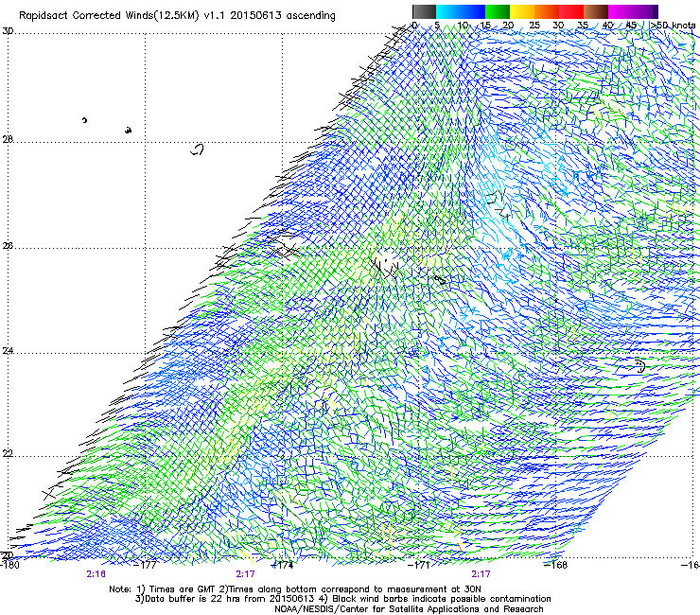Image resolution: width=700 pixels, height=615 pixels.
Task: Click the '5' knots legend label
Action: coord(437,26)
